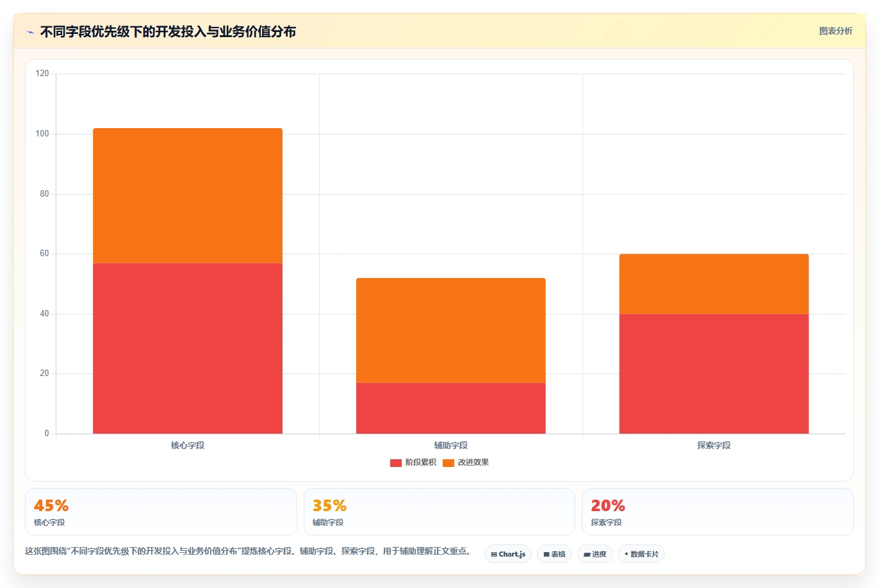Click the y-axis value 40

(44, 314)
